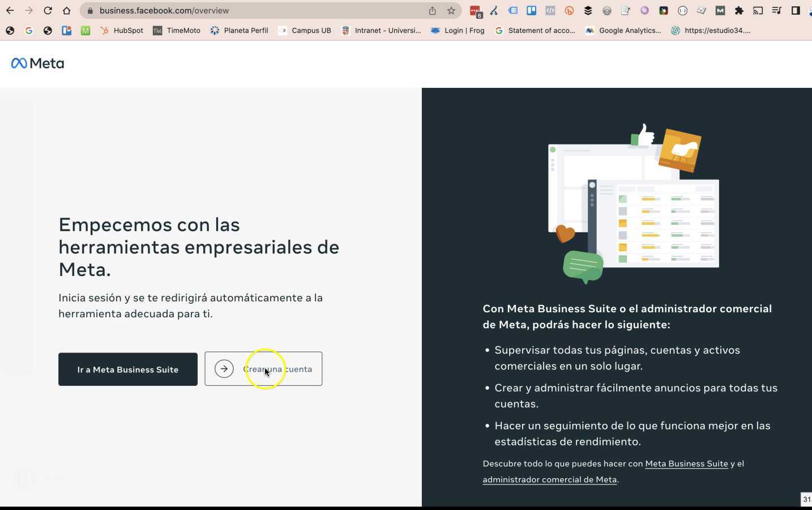Click the 'Crear una cuenta' button
This screenshot has height=510, width=812.
tap(263, 368)
